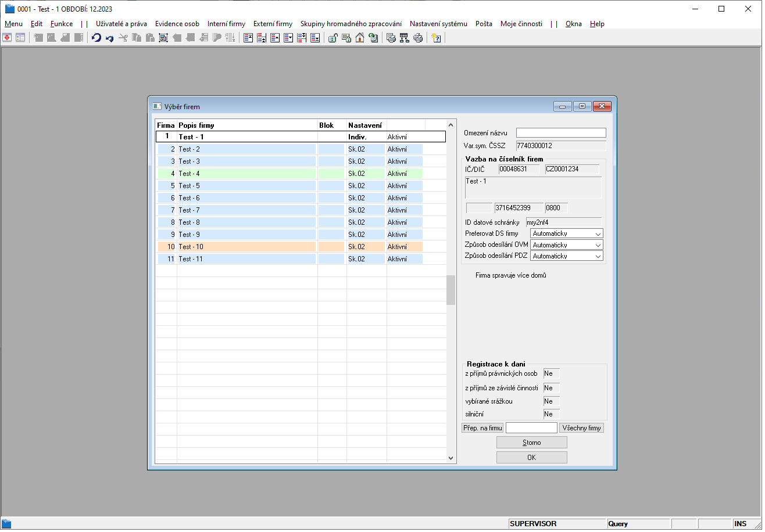765x532 pixels.
Task: Click the org-chart network toolbar icon
Action: 405,38
